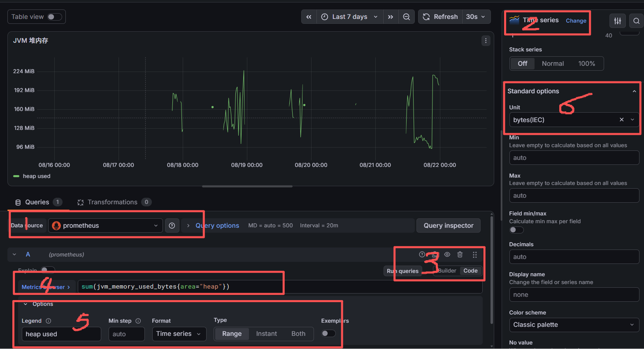Shift time range backward with double-left arrows
The image size is (644, 349).
click(309, 17)
